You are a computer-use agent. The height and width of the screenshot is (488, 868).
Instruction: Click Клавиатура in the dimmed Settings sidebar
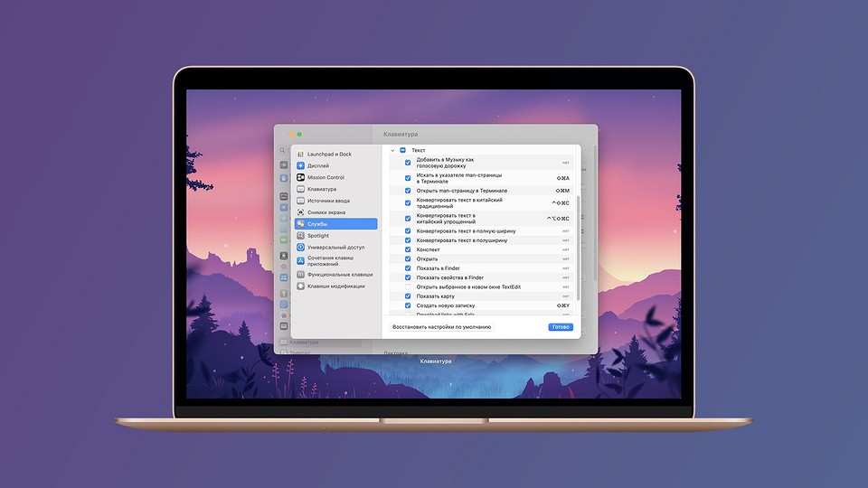tap(304, 343)
